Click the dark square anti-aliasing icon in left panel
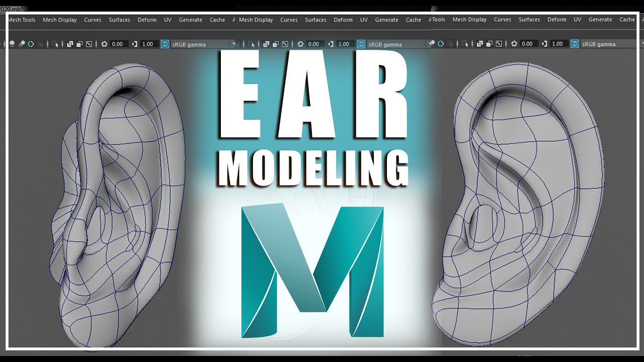 pyautogui.click(x=41, y=44)
